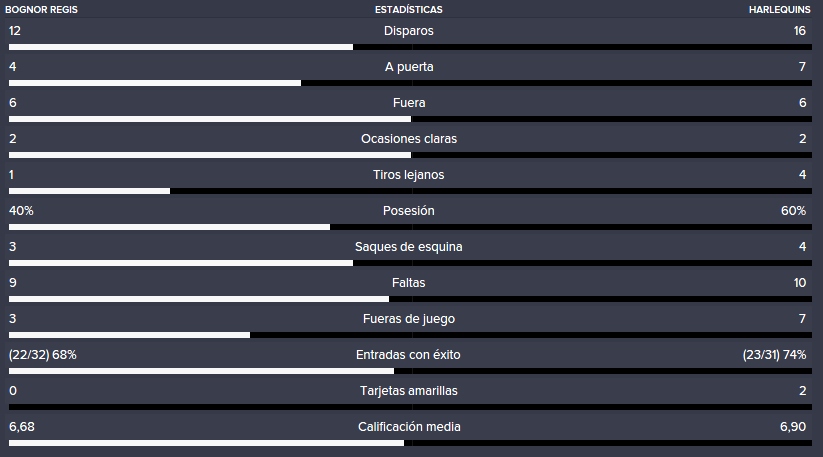Click the Fueras de juego label

409,319
